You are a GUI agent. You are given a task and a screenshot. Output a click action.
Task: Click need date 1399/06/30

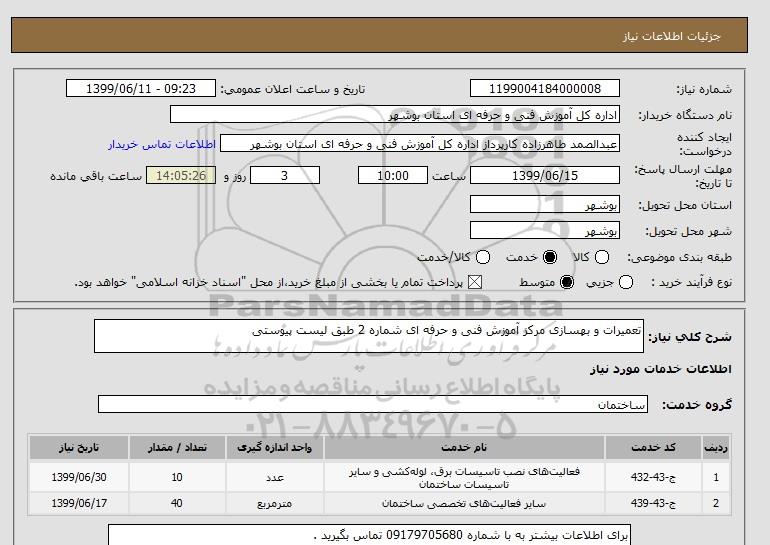point(79,477)
